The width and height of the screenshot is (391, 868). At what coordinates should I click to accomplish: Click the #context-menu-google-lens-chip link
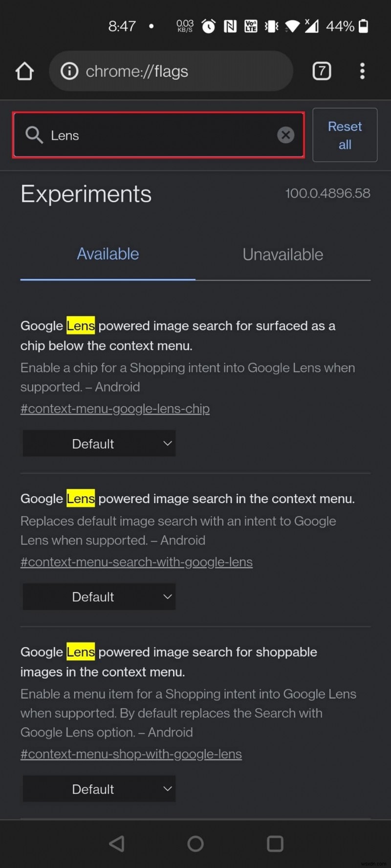115,408
